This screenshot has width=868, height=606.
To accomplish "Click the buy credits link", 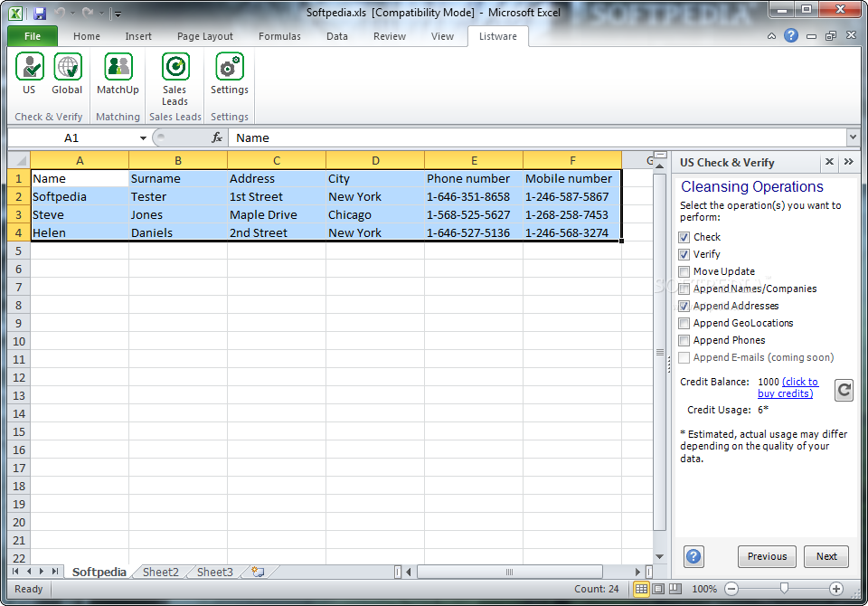I will click(788, 387).
